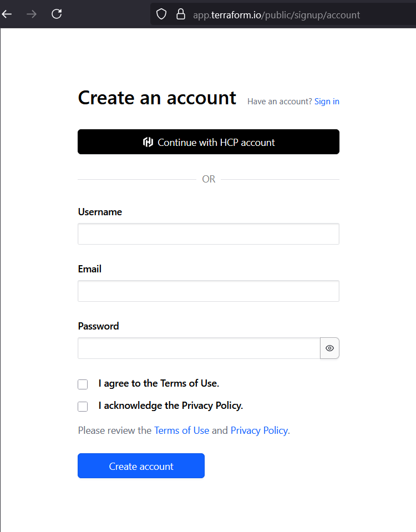Show password using the eye icon
416x532 pixels.
click(329, 348)
